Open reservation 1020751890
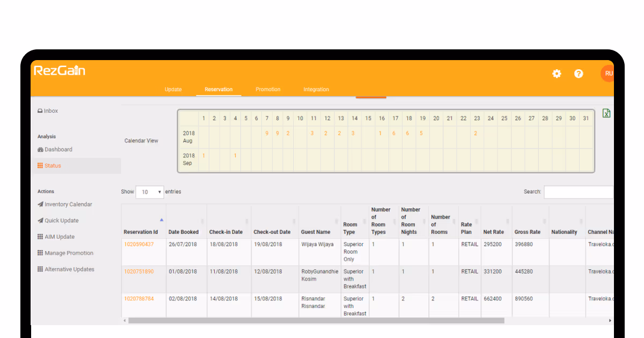Screen dimensions: 644x338 (x=138, y=271)
